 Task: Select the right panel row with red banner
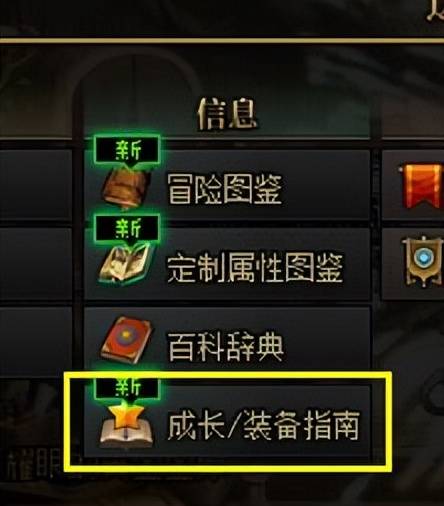click(413, 185)
